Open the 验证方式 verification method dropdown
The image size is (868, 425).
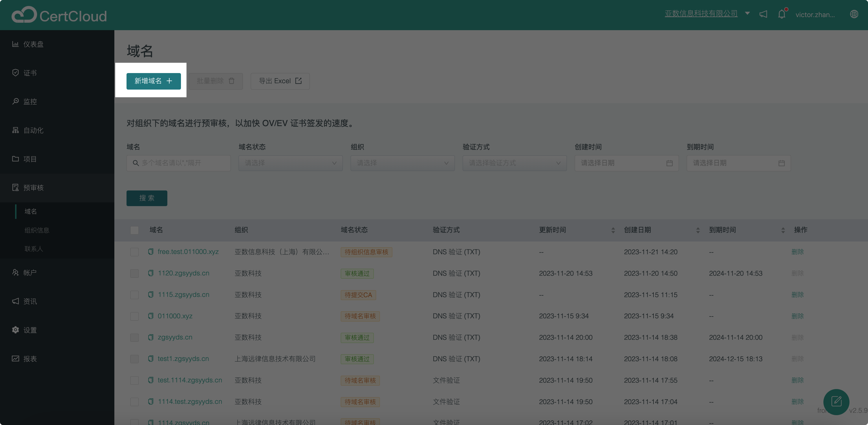click(x=514, y=163)
